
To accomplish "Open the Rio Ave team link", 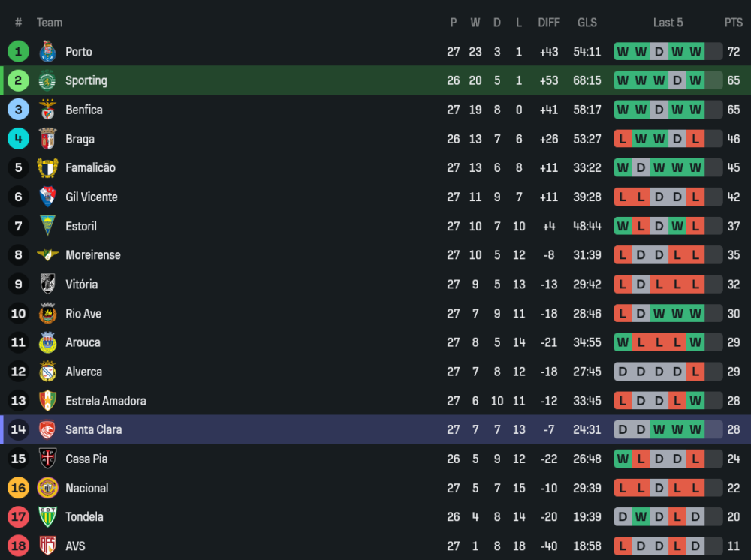I will pos(83,313).
